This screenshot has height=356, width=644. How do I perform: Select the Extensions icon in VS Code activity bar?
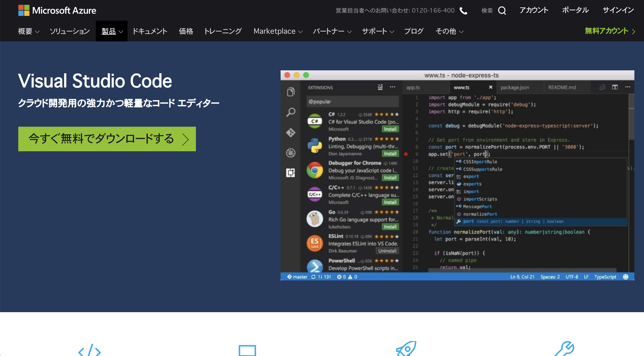[x=290, y=173]
